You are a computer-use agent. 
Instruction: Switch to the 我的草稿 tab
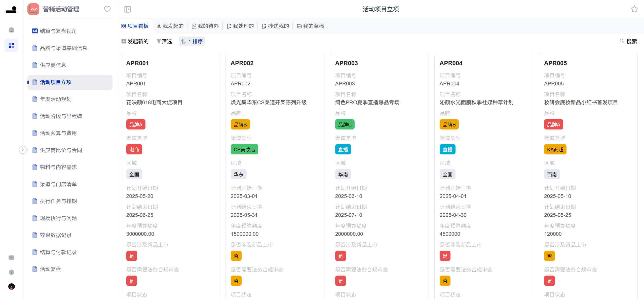pos(311,26)
